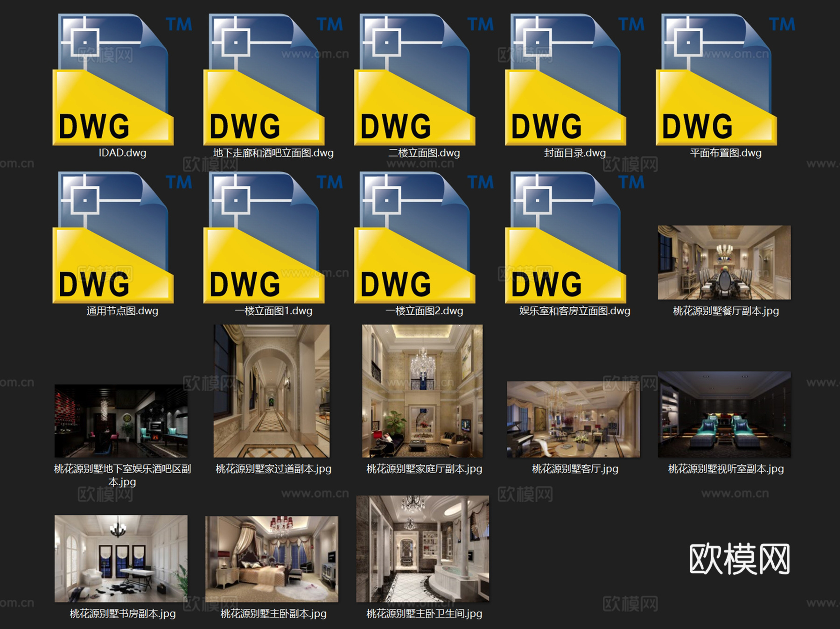Open the hallway render thumbnail 桃花源别墅家过道副本

click(272, 391)
